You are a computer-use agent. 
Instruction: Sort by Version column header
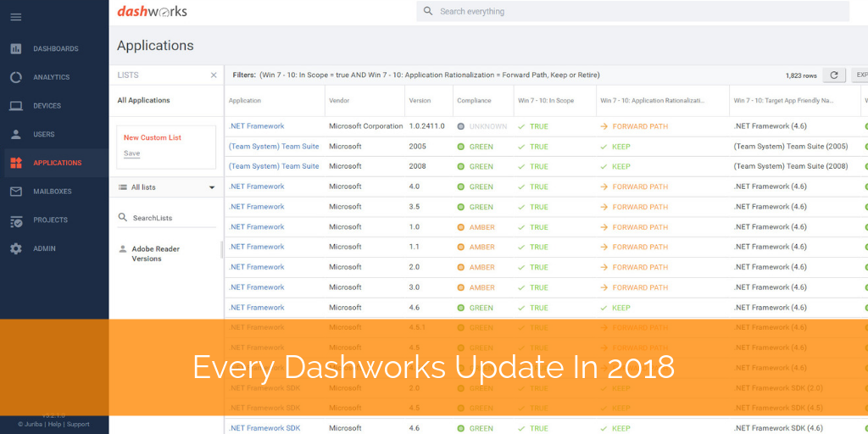coord(420,101)
